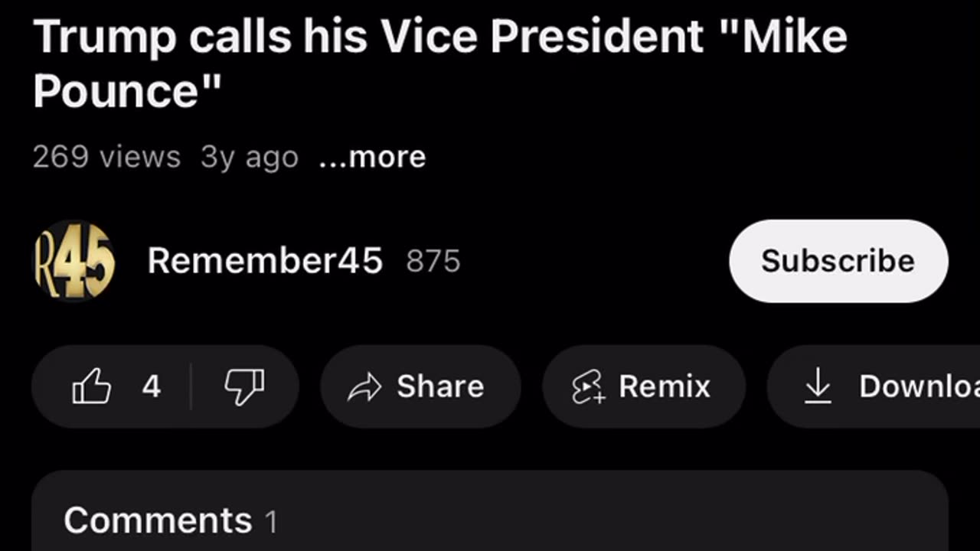Click the like count number 4
The image size is (980, 551).
pos(151,386)
